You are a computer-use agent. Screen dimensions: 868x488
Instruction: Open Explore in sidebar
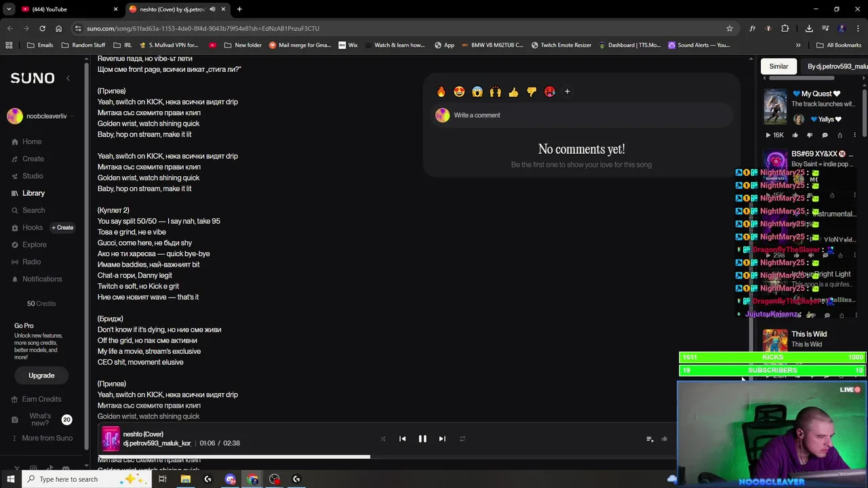tap(34, 245)
